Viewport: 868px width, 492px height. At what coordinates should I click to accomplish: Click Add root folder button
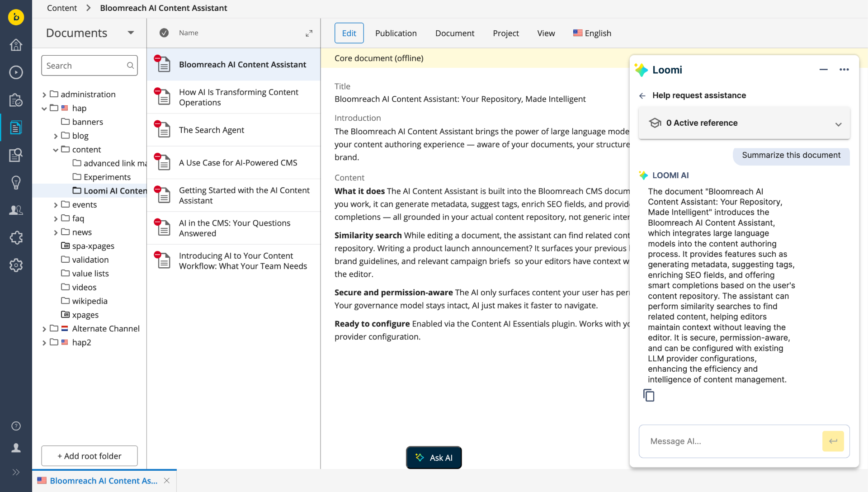coord(90,456)
